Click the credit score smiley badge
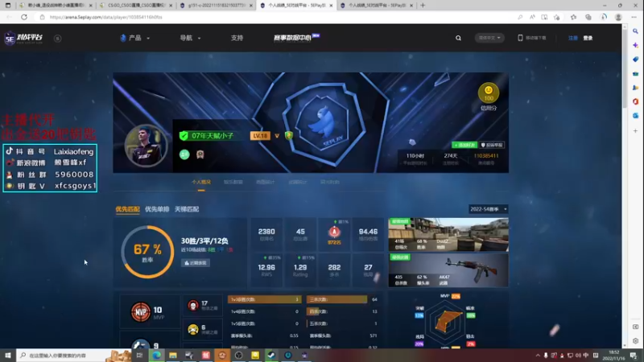This screenshot has width=644, height=362. [x=489, y=93]
